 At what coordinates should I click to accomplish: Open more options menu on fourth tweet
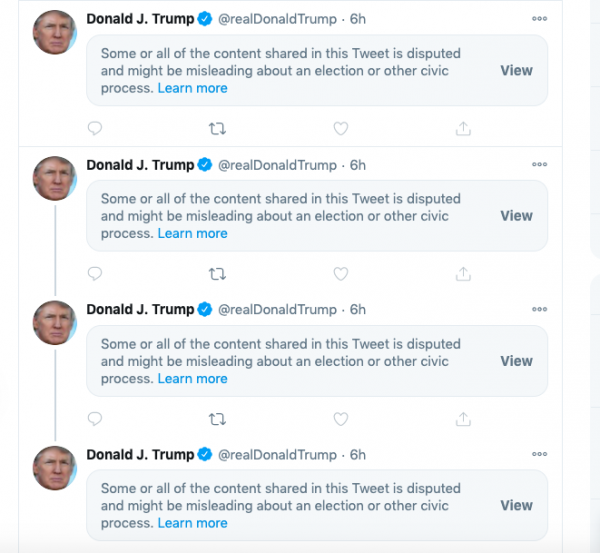[x=540, y=454]
